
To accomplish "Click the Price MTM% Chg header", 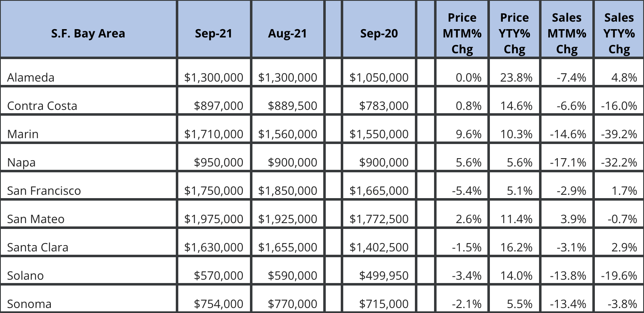I will (462, 33).
